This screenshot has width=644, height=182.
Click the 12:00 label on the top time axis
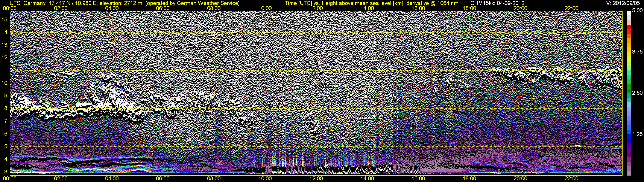316,8
